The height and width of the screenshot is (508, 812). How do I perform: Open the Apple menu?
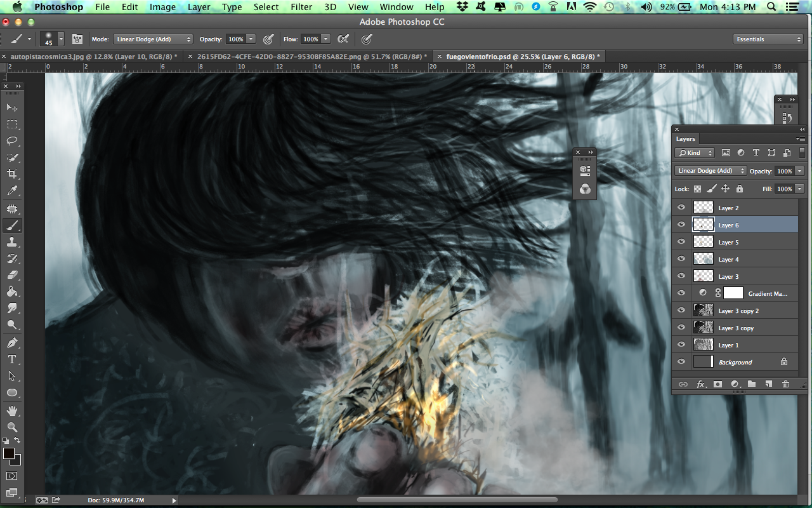17,7
